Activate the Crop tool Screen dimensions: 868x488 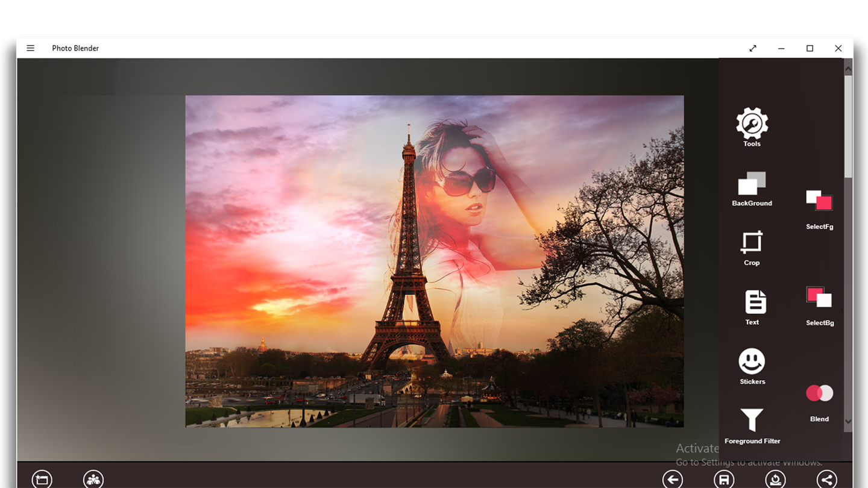tap(752, 242)
